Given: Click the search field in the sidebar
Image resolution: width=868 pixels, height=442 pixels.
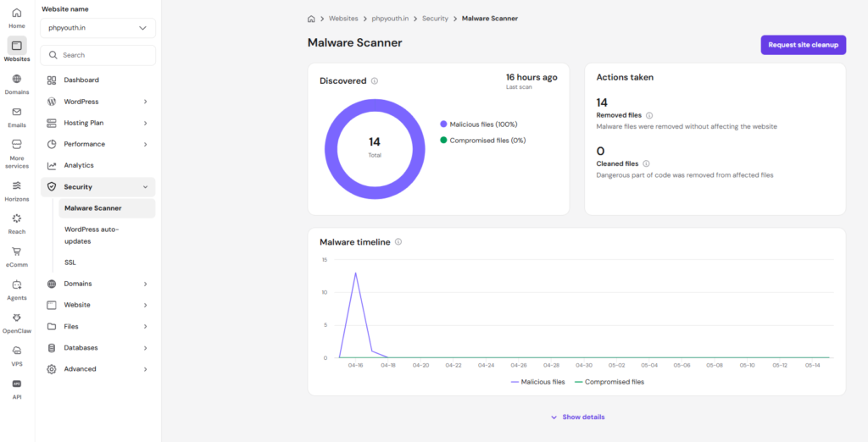Looking at the screenshot, I should pos(98,55).
